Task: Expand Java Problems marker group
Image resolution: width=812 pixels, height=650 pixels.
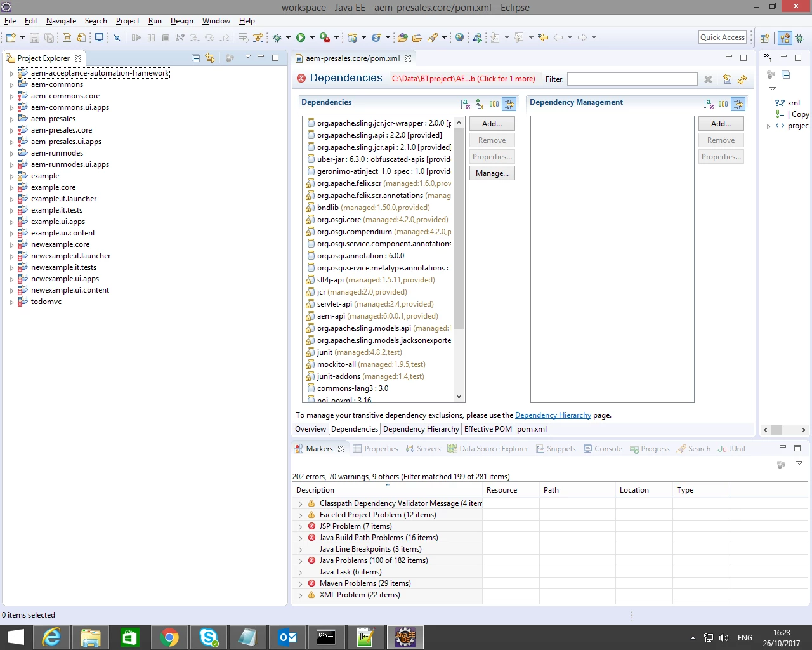Action: [x=300, y=561]
